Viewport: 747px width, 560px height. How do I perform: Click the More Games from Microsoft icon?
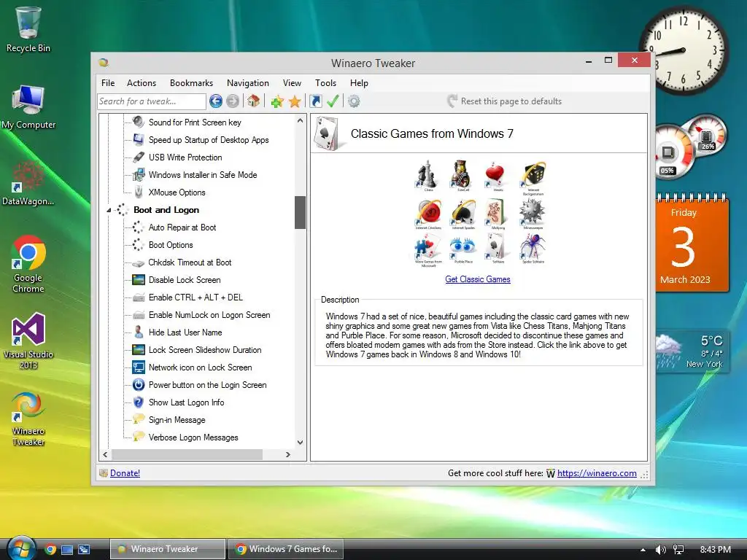click(x=427, y=252)
